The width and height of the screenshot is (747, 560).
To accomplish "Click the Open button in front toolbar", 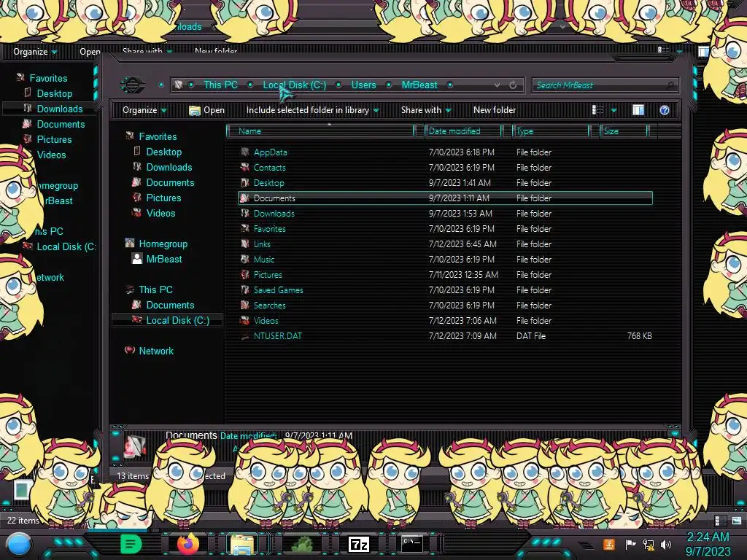I will coord(206,111).
